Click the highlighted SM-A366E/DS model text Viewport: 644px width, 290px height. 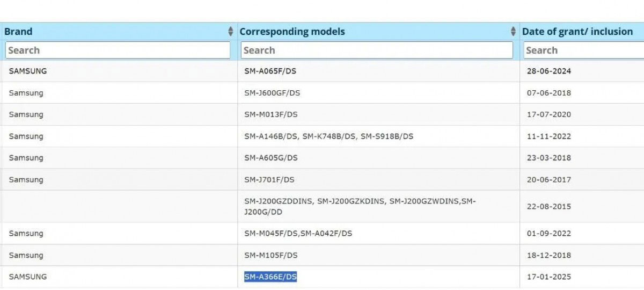point(270,277)
